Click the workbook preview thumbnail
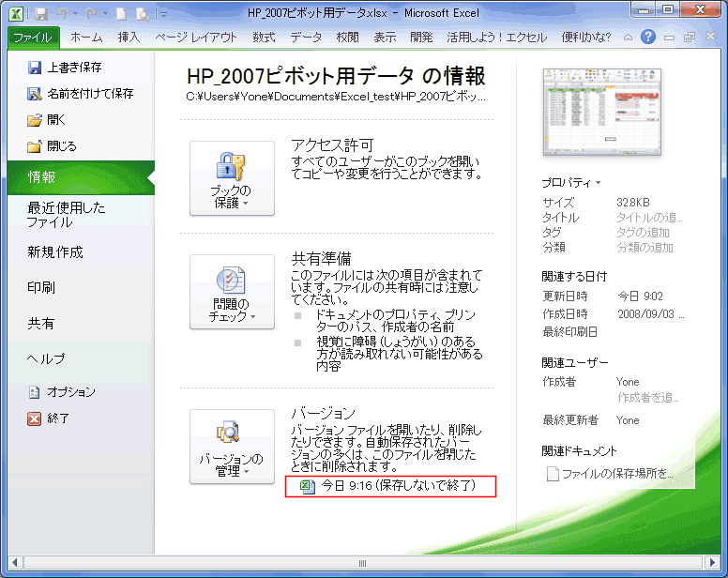The width and height of the screenshot is (728, 578). (x=602, y=112)
